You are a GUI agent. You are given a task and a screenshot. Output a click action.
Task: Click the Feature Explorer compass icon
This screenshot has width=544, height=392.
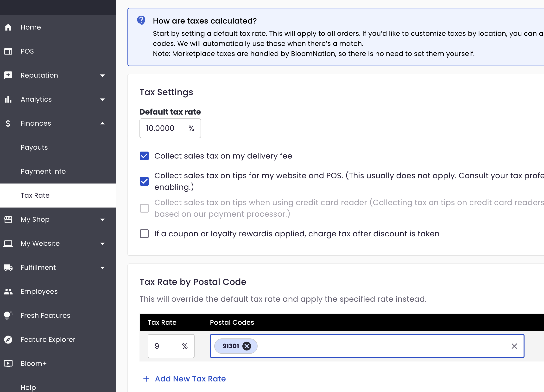(8, 340)
